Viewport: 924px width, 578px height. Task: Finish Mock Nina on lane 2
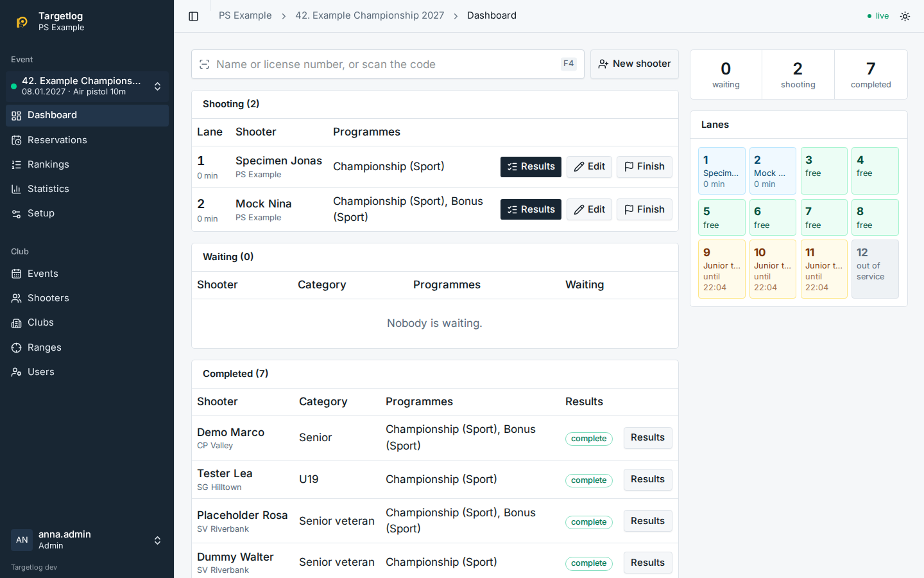(x=644, y=209)
